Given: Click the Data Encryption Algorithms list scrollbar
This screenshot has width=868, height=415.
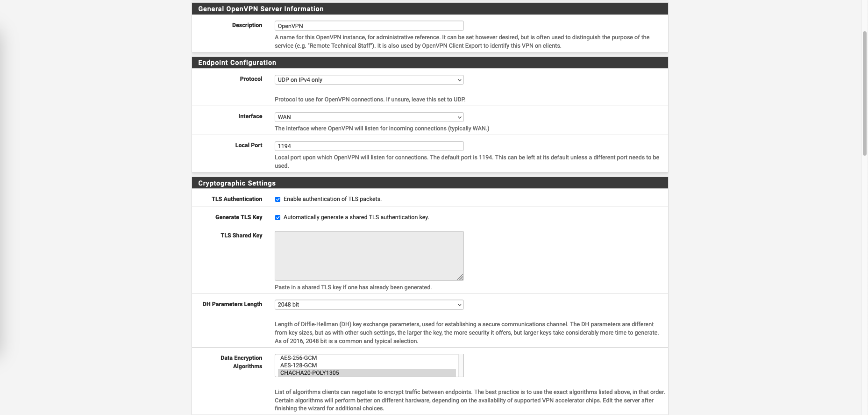Looking at the screenshot, I should (x=461, y=365).
